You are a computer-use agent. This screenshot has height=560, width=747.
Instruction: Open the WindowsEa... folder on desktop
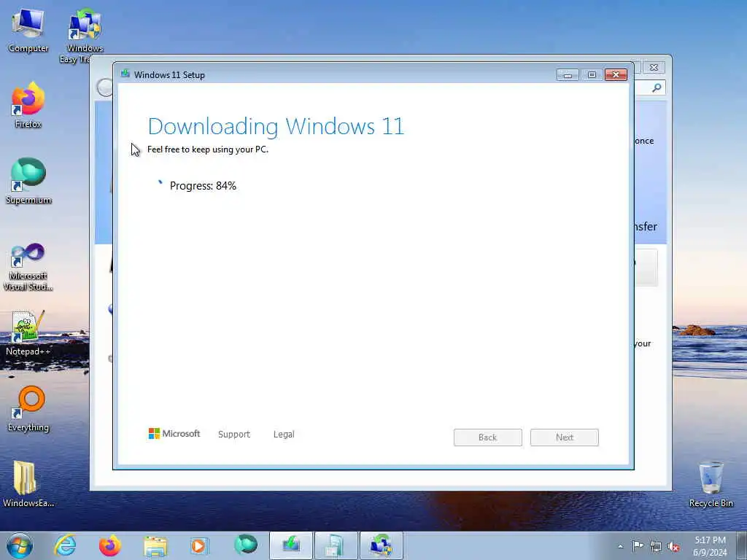click(28, 484)
